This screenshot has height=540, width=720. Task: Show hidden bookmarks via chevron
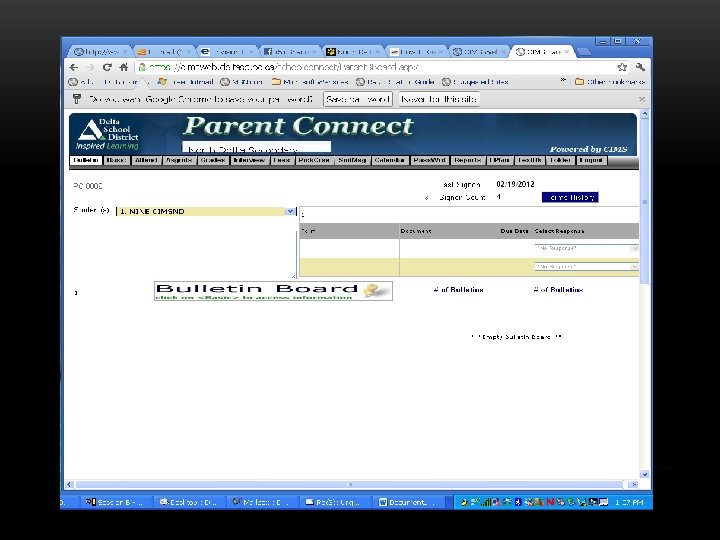click(x=563, y=80)
